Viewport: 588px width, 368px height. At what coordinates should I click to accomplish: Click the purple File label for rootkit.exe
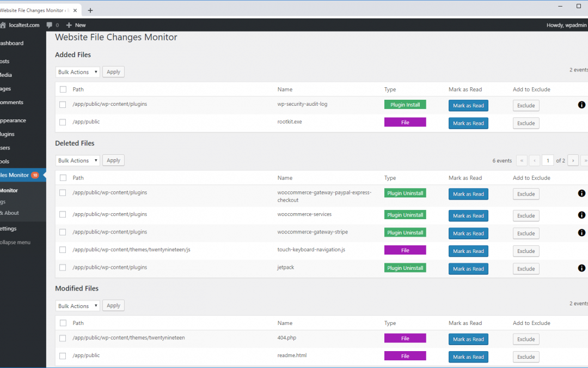tap(405, 123)
